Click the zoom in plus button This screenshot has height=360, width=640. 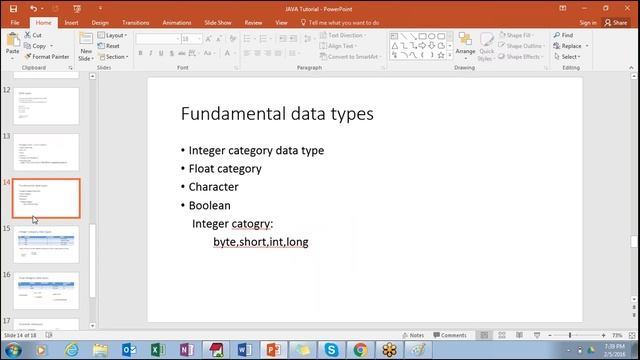point(603,335)
